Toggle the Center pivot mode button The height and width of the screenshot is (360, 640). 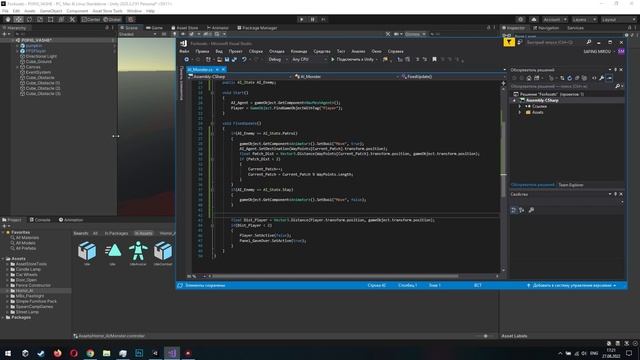coord(91,19)
